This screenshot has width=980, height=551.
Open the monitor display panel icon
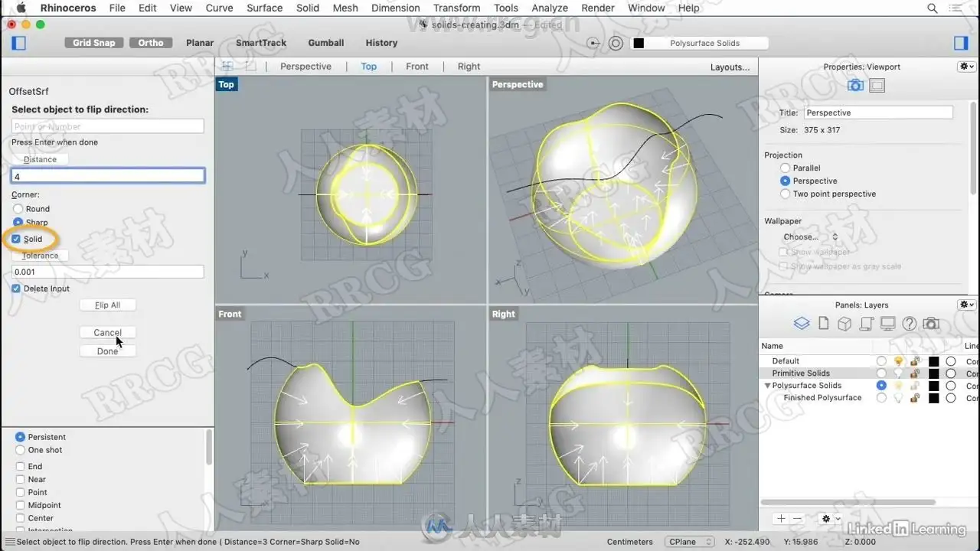888,324
